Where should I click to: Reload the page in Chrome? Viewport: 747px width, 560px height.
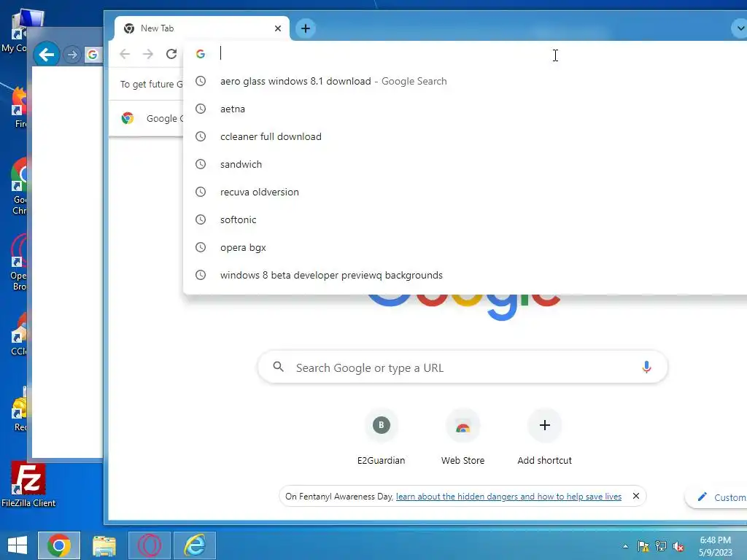click(x=171, y=54)
